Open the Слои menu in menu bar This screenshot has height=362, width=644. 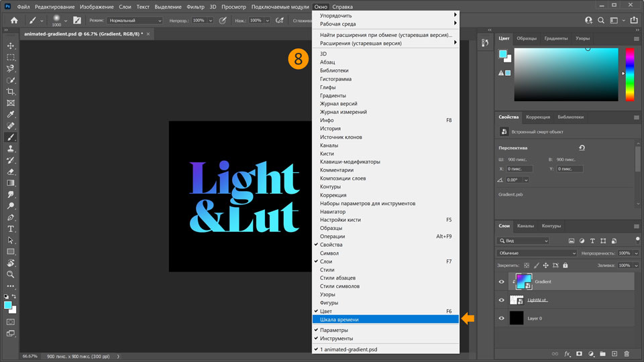pos(125,7)
